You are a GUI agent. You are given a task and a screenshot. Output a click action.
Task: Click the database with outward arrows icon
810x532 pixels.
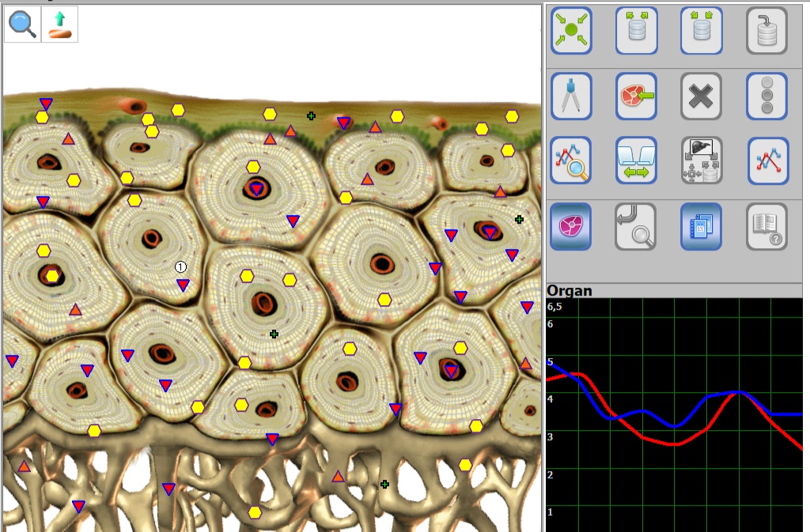click(x=636, y=31)
